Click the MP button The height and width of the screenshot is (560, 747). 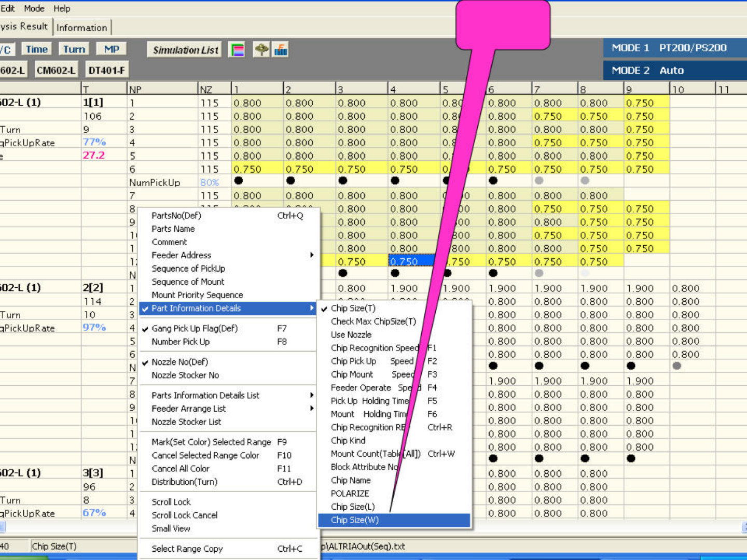pos(112,49)
